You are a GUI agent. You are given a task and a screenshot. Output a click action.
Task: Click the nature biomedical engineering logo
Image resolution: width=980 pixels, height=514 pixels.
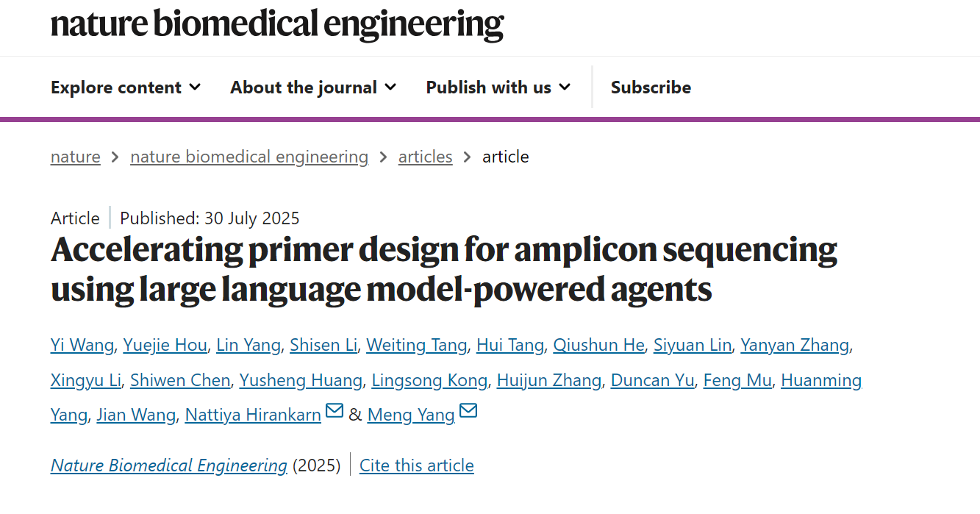277,24
